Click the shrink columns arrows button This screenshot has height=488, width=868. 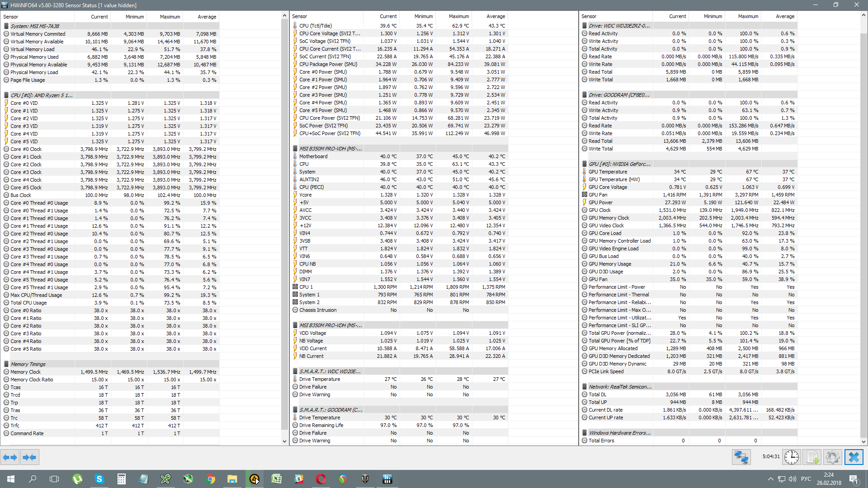point(29,457)
